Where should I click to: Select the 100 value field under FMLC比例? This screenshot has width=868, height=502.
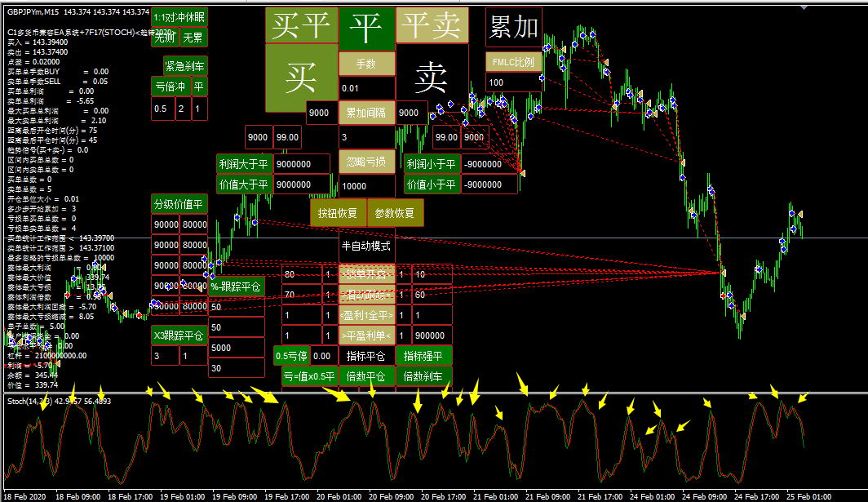click(x=513, y=82)
